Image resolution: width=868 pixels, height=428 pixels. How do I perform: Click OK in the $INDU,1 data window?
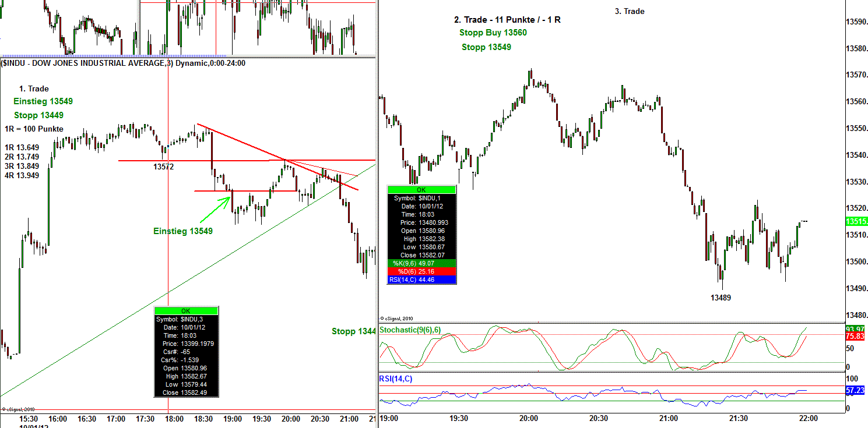(421, 190)
